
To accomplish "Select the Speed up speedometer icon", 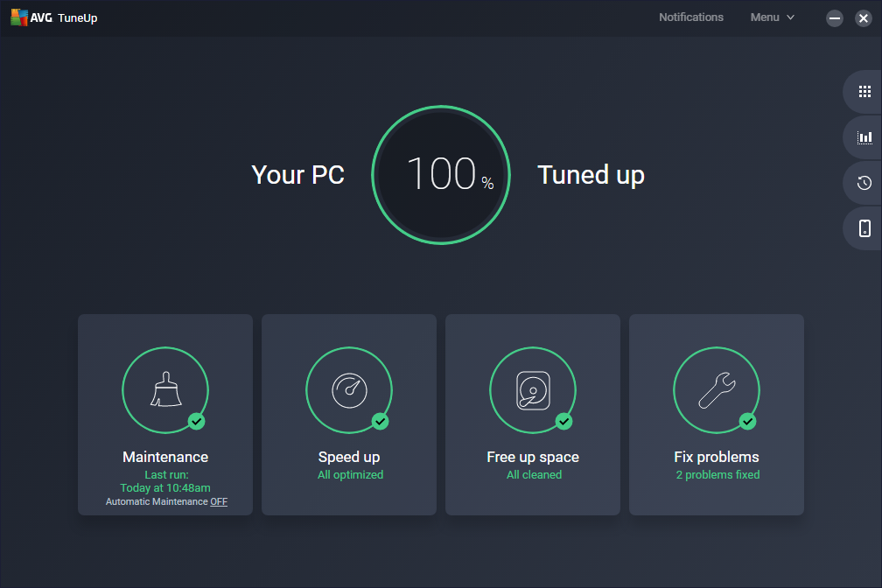I will point(349,390).
